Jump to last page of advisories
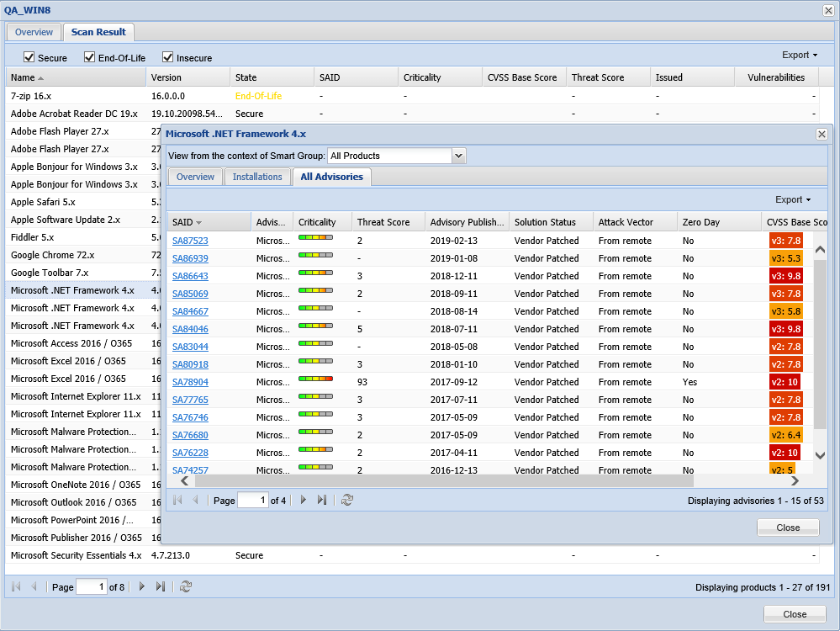Viewport: 840px width, 631px height. (322, 501)
